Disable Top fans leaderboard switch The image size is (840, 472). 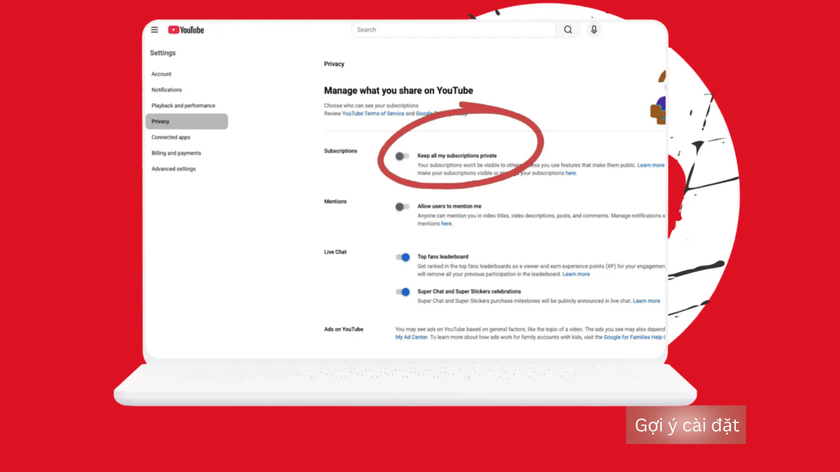(x=402, y=257)
